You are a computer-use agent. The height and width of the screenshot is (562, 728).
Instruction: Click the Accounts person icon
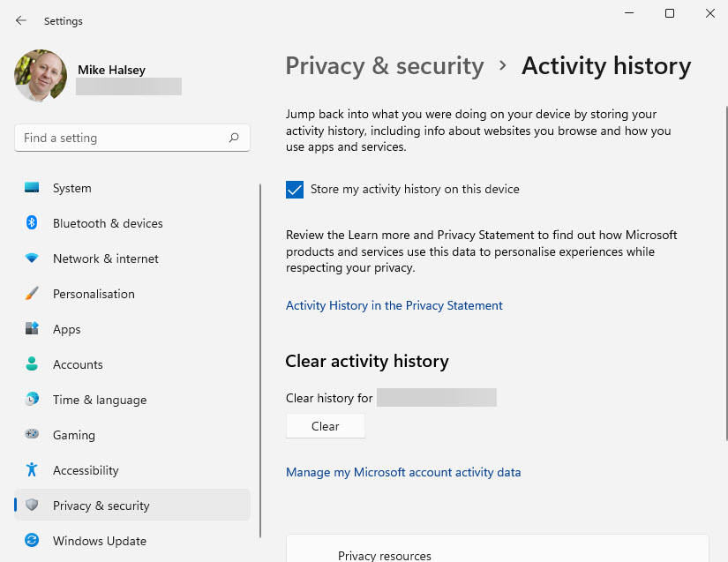tap(32, 364)
